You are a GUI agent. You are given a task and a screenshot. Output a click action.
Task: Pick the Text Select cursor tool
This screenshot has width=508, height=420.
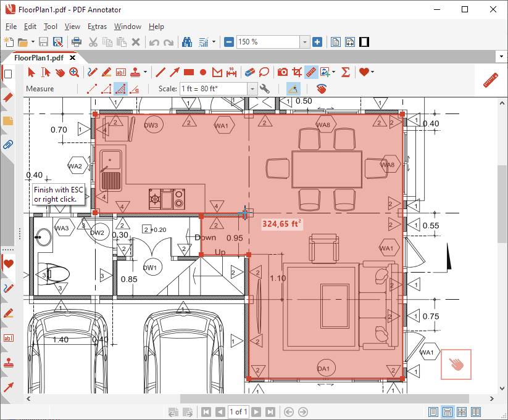46,72
